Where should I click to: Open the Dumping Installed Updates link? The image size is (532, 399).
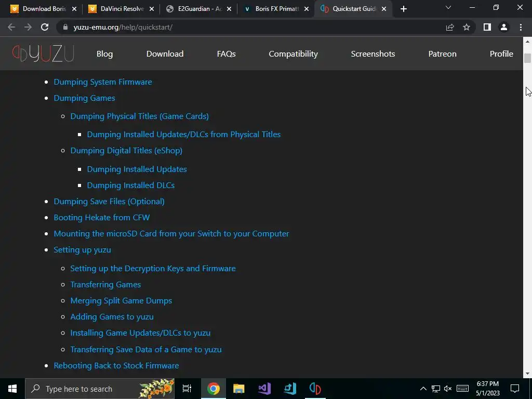137,169
